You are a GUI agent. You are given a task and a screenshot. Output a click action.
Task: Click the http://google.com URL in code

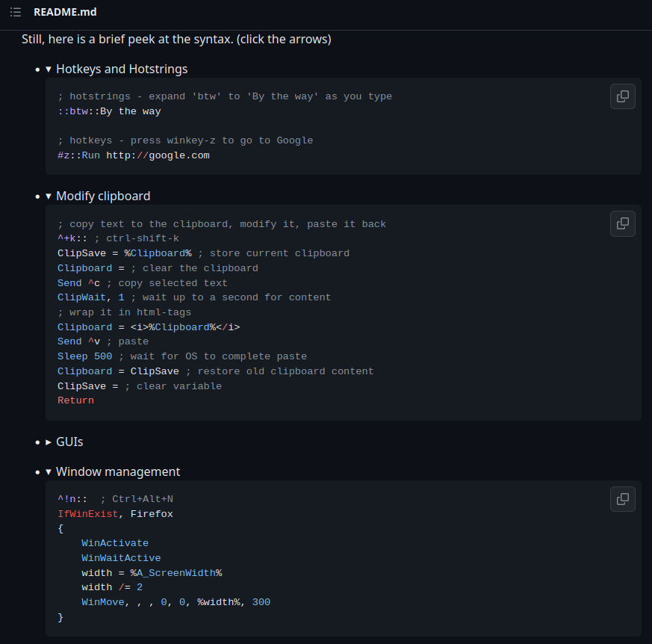coord(158,155)
